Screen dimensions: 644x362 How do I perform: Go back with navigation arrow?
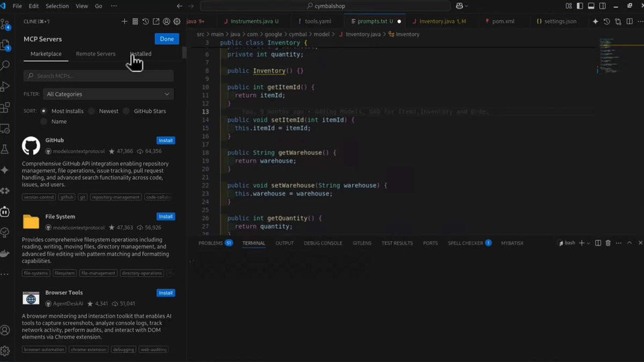click(x=180, y=6)
